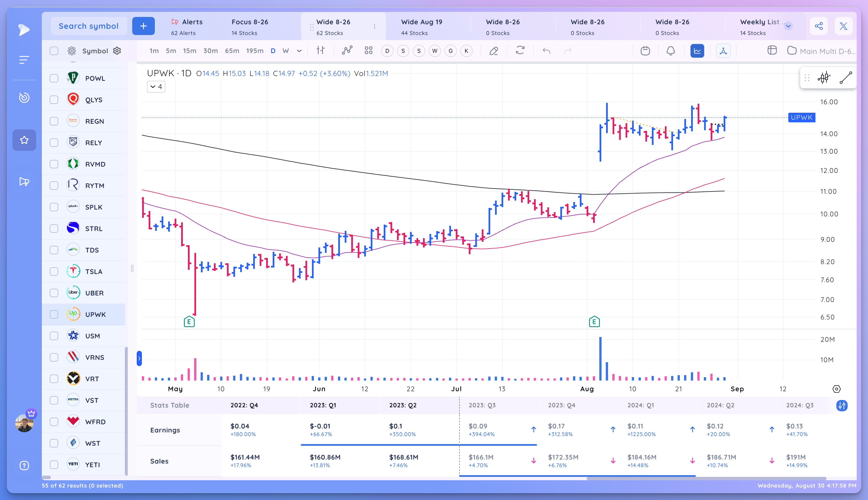Screen dimensions: 868x500
Task: Open the Wide 8-26 tab kebab menu
Action: click(374, 27)
